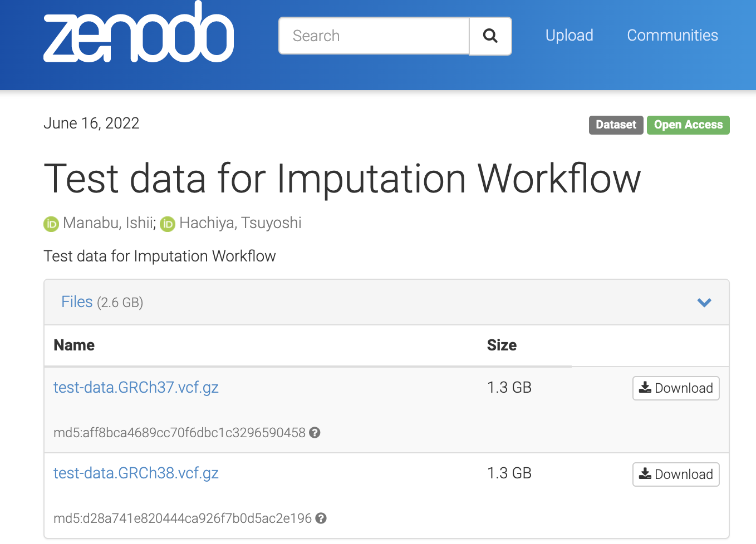756x544 pixels.
Task: Focus the Search input field
Action: (374, 36)
